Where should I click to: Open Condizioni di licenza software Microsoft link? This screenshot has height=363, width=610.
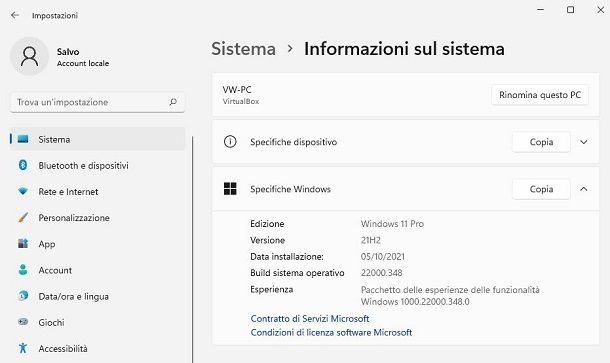pos(331,332)
